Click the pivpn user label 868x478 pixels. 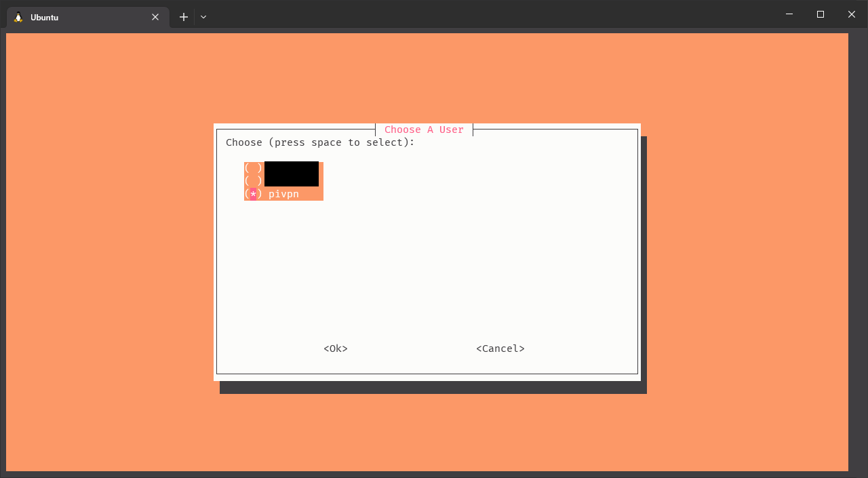tap(283, 195)
